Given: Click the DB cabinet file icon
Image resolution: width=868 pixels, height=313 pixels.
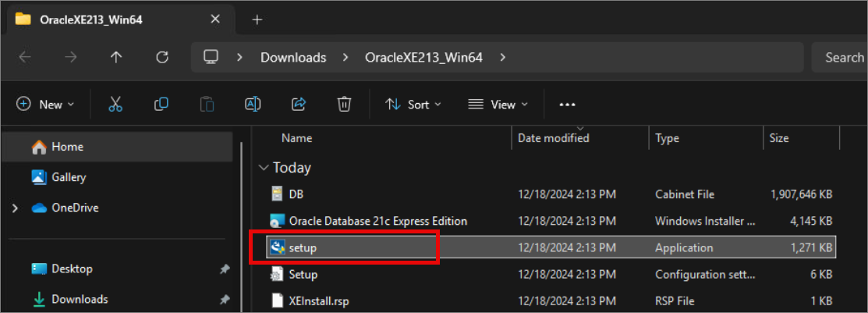Looking at the screenshot, I should point(277,194).
